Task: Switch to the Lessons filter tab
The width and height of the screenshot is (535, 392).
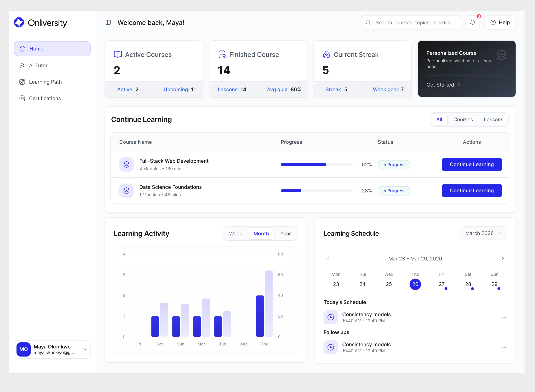Action: (494, 119)
